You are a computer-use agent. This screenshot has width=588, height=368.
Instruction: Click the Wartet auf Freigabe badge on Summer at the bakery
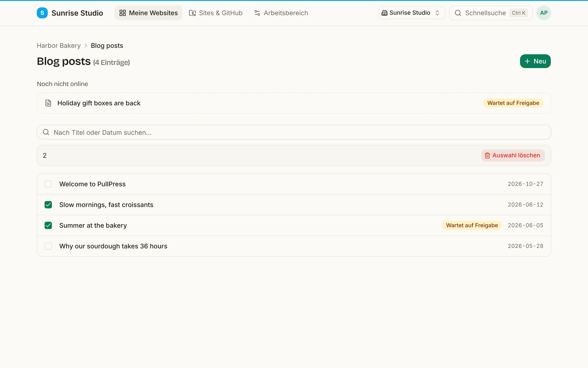(x=472, y=225)
